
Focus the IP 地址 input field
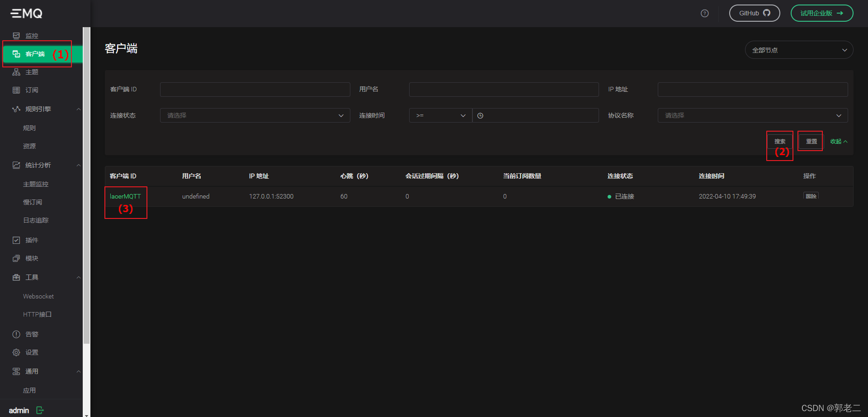point(752,89)
